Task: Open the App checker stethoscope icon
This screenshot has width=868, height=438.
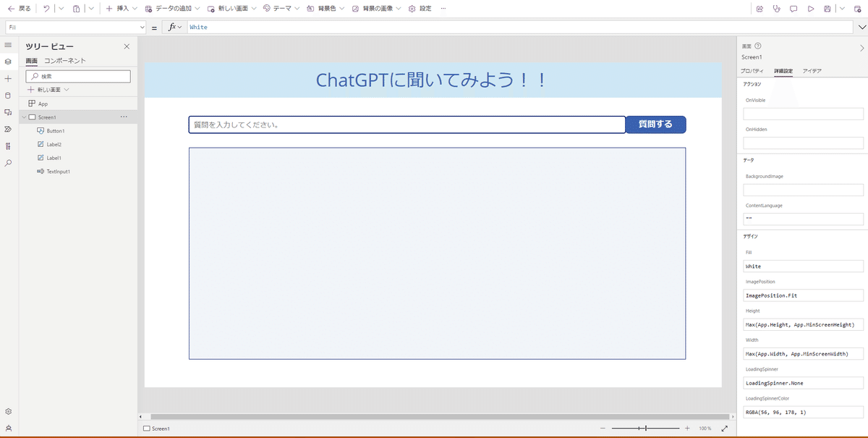Action: pyautogui.click(x=777, y=9)
